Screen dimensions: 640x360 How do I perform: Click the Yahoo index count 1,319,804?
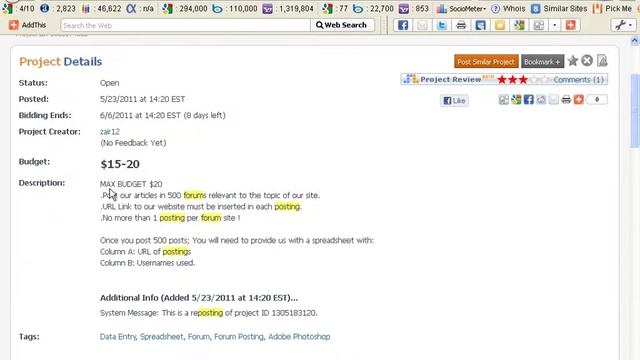click(x=289, y=9)
